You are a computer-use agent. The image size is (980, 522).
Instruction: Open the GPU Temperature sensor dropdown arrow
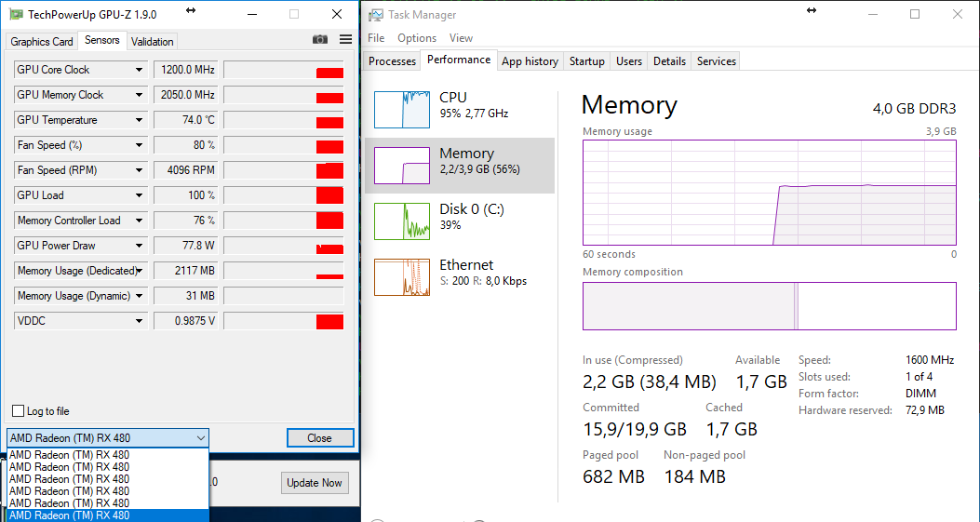140,120
